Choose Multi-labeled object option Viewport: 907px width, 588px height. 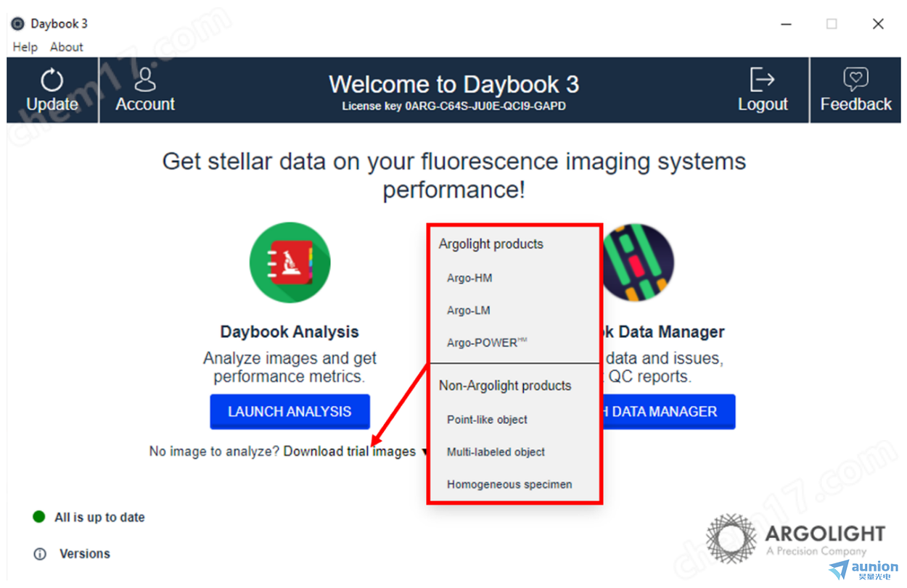496,452
